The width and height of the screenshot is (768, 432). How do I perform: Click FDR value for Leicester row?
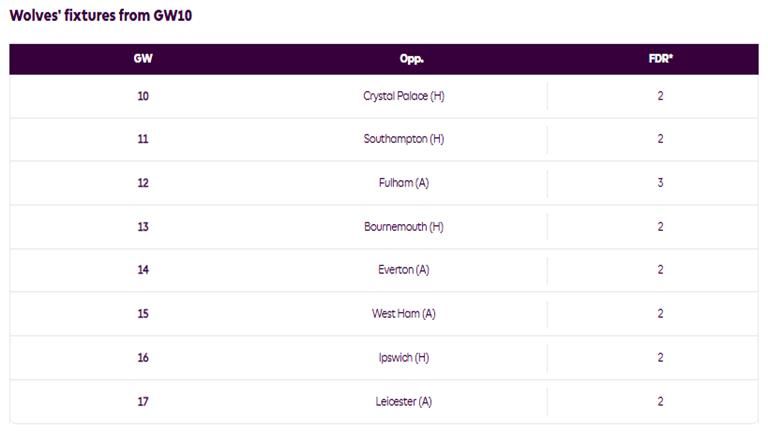[660, 401]
